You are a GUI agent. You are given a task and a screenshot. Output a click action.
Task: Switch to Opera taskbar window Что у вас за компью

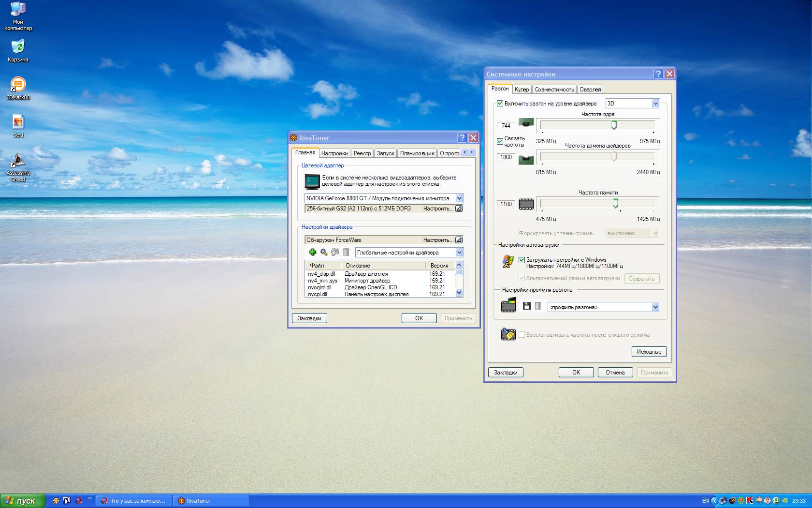pos(134,501)
